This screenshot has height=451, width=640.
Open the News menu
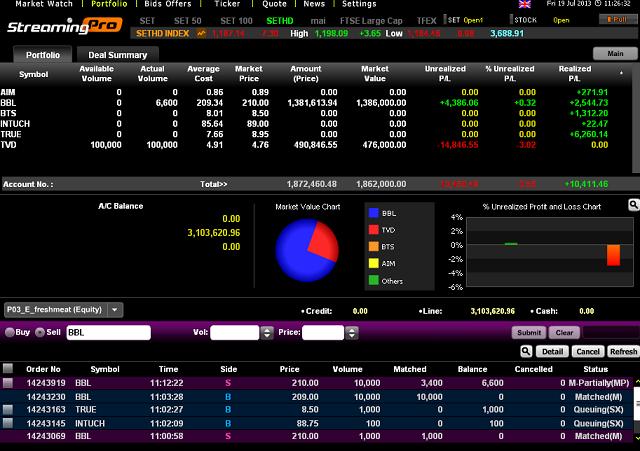314,4
